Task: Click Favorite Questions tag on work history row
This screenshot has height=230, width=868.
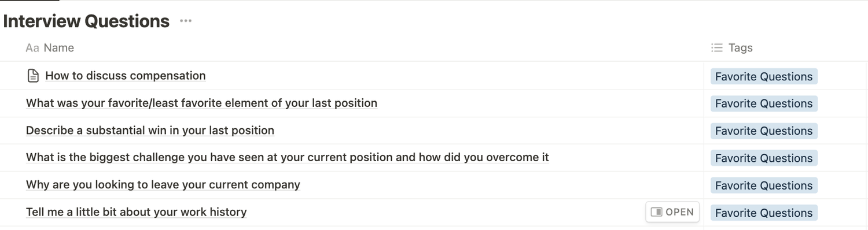Action: point(764,213)
